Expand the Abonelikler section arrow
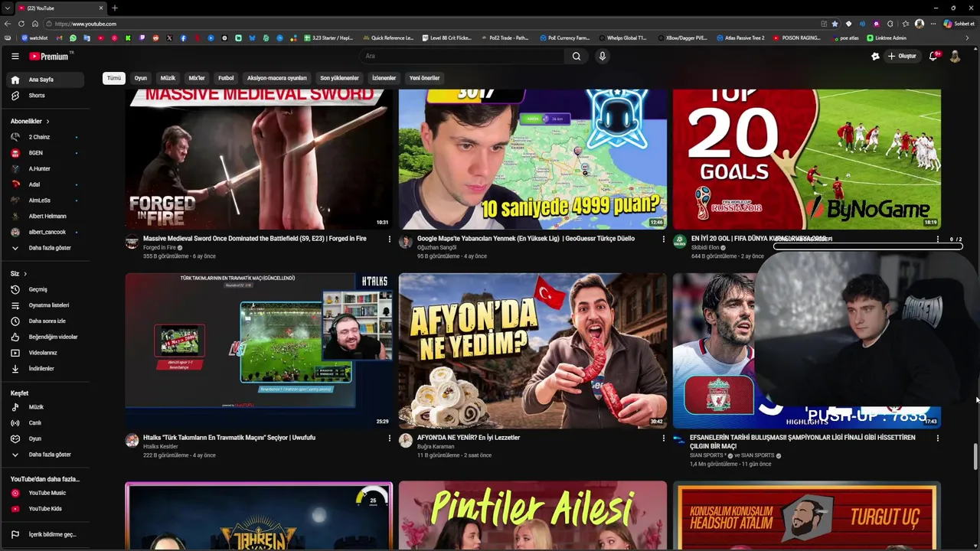This screenshot has height=551, width=980. tap(47, 122)
